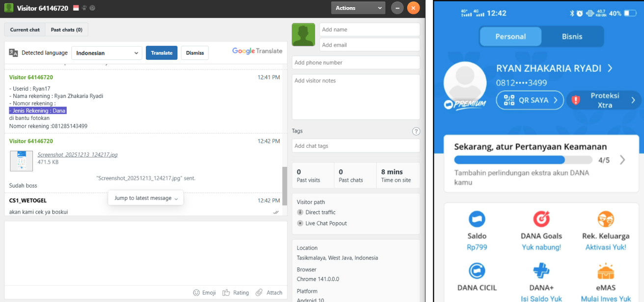
Task: Click the Dismiss button
Action: (195, 53)
